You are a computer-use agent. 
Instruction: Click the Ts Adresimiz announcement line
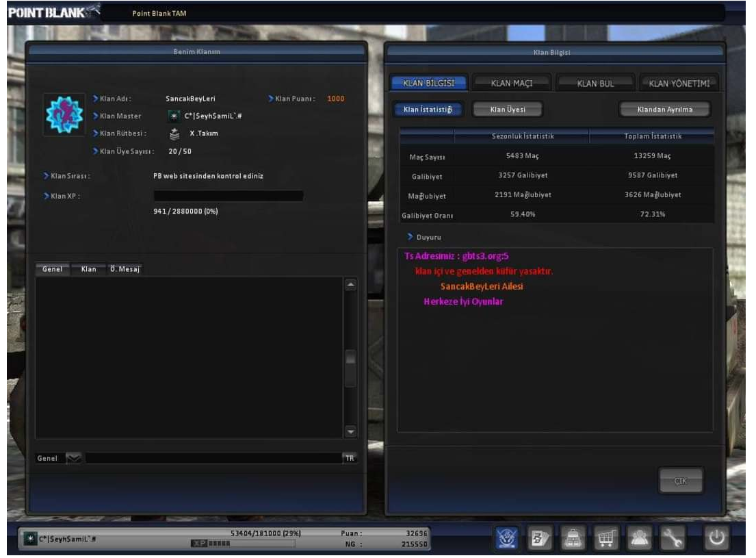456,256
